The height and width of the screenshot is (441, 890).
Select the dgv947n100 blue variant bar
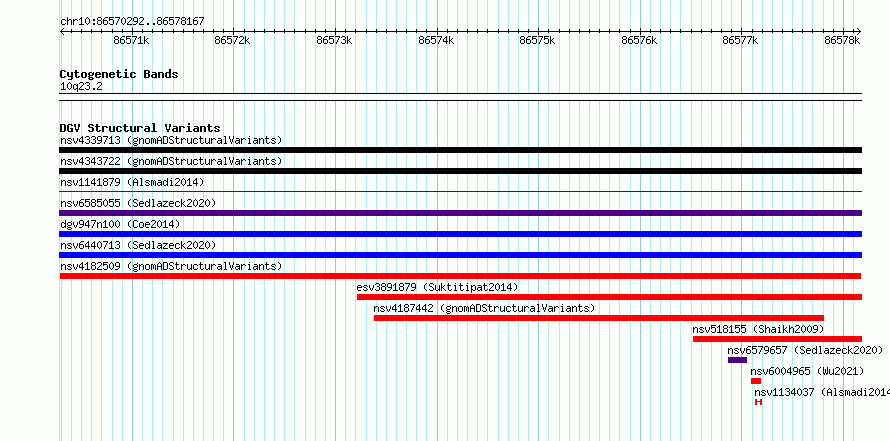tap(460, 234)
